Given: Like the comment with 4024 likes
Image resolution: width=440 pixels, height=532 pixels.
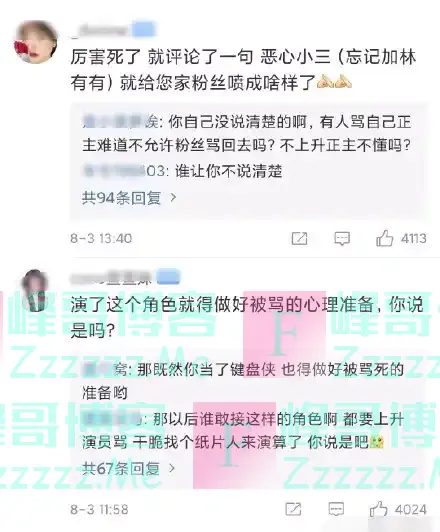Looking at the screenshot, I should coord(378,509).
